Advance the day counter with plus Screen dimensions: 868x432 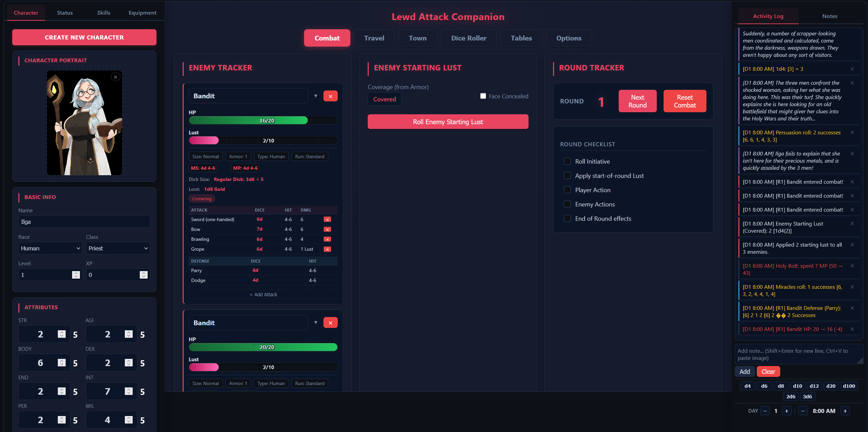[x=786, y=411]
